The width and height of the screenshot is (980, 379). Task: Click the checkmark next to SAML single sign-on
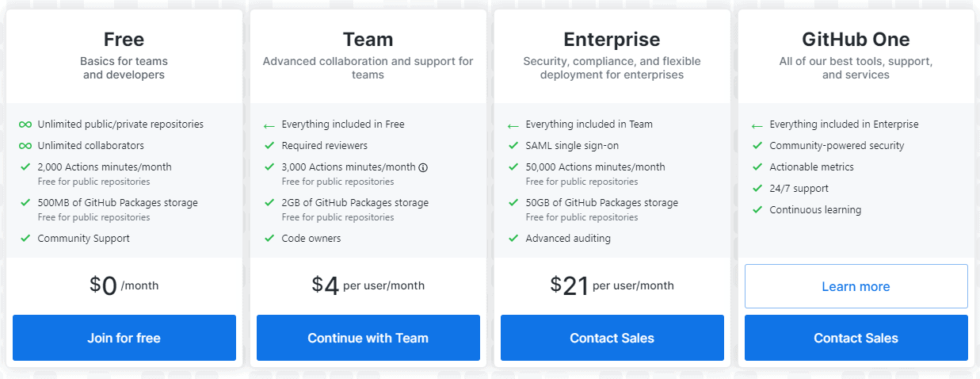pyautogui.click(x=513, y=146)
